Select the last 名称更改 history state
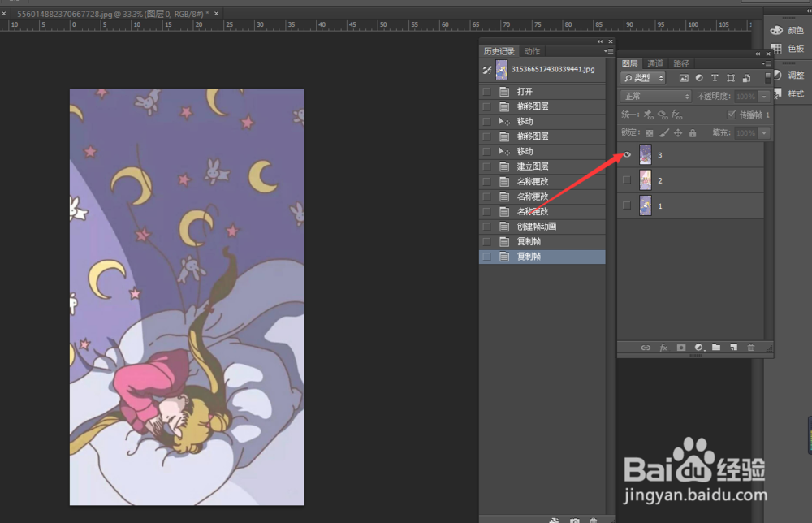Viewport: 812px width, 523px height. 542,212
